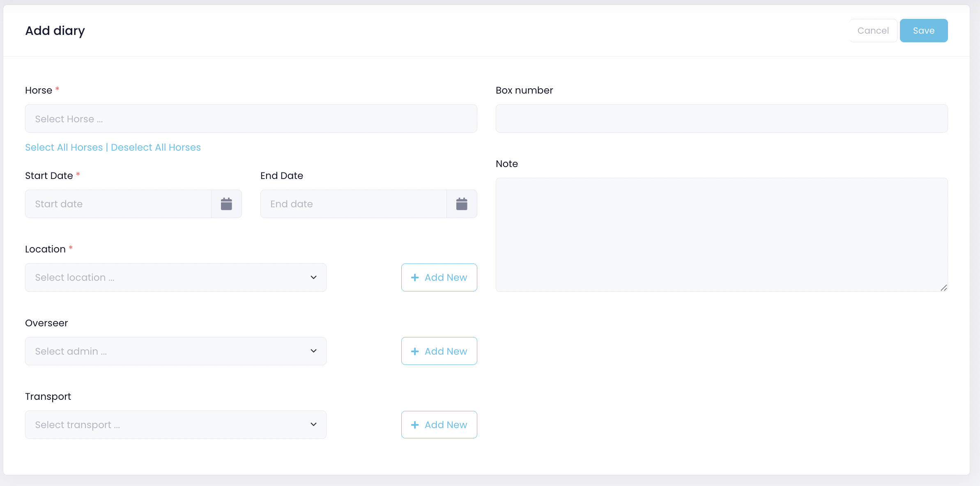Click plus icon beside Overseer dropdown
Screen dimensions: 980x486
tap(415, 351)
